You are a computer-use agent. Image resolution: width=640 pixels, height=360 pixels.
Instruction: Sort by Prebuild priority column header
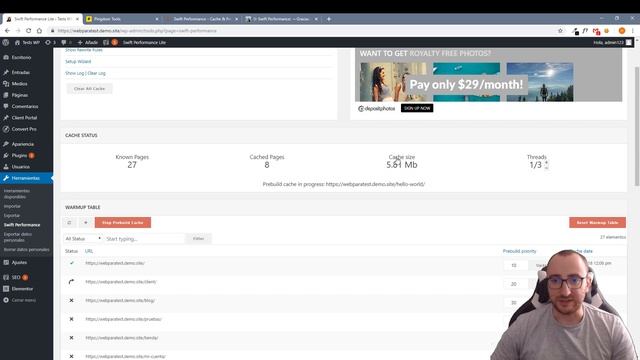click(x=519, y=251)
